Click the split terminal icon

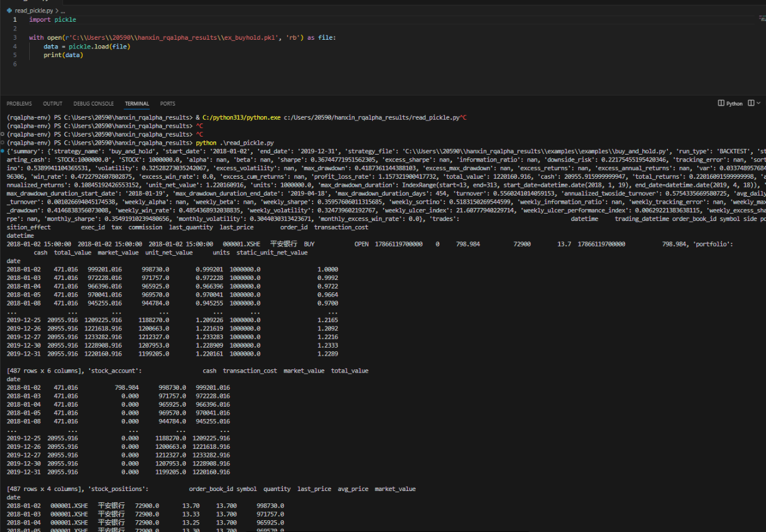pos(751,103)
